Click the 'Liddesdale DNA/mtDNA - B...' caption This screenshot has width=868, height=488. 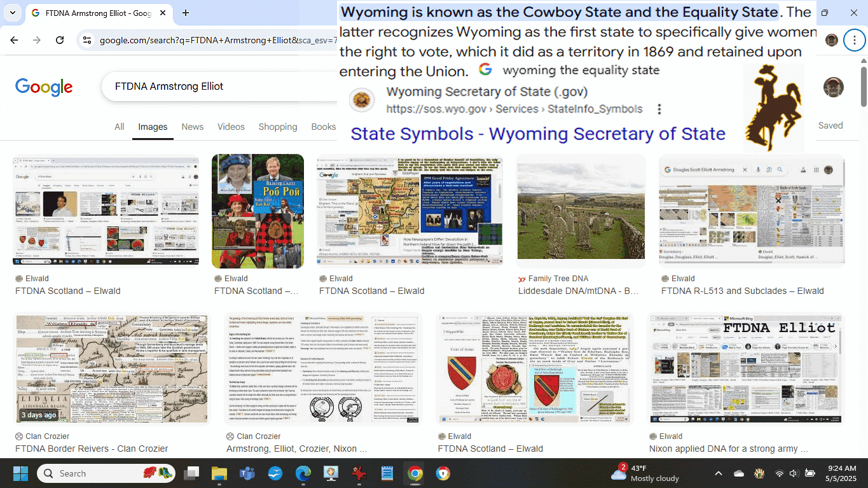(579, 291)
